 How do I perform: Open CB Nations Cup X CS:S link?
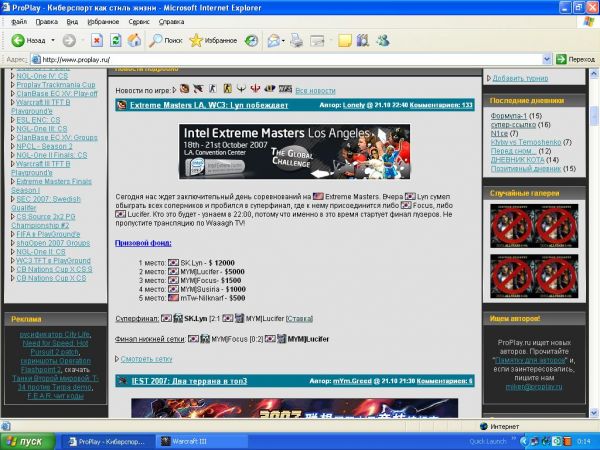(x=54, y=269)
